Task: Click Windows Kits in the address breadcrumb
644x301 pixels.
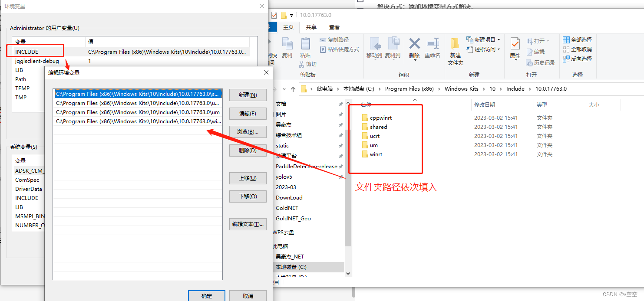Action: pos(462,89)
